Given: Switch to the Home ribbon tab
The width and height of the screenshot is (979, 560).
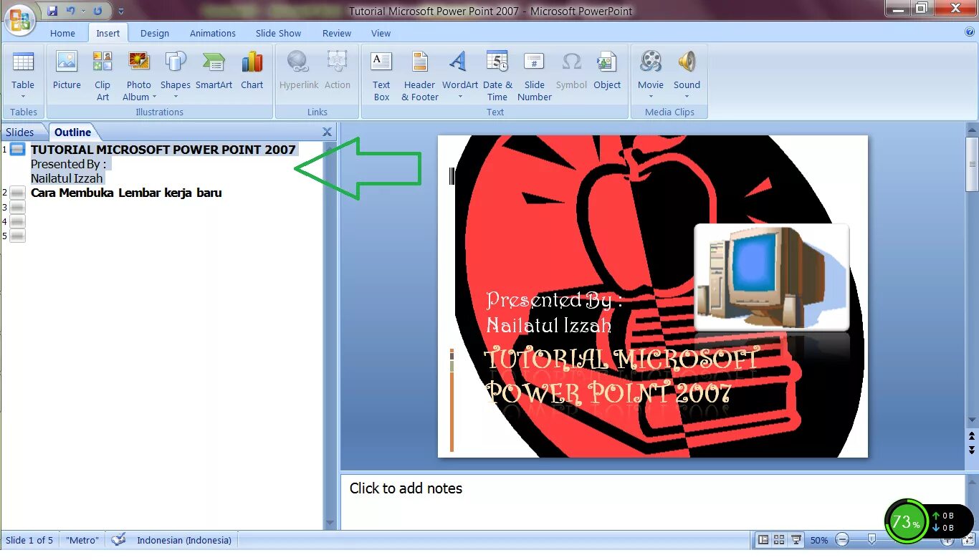Looking at the screenshot, I should pyautogui.click(x=62, y=34).
